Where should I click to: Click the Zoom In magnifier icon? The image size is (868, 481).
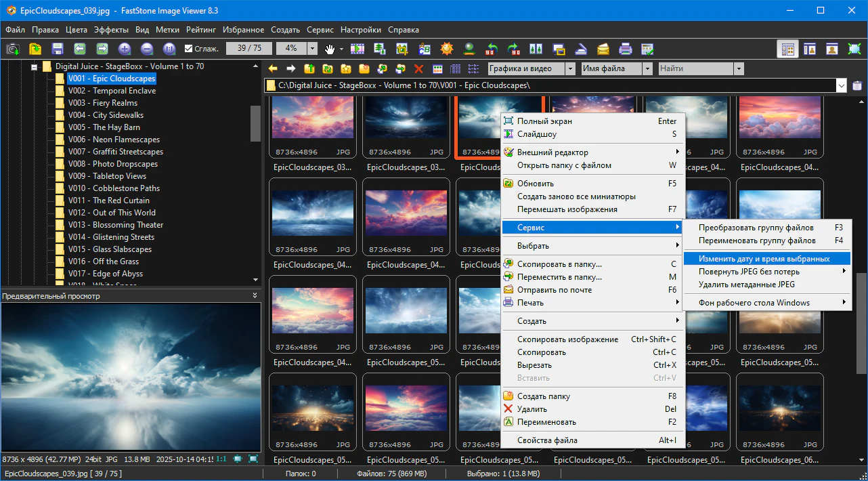(124, 49)
